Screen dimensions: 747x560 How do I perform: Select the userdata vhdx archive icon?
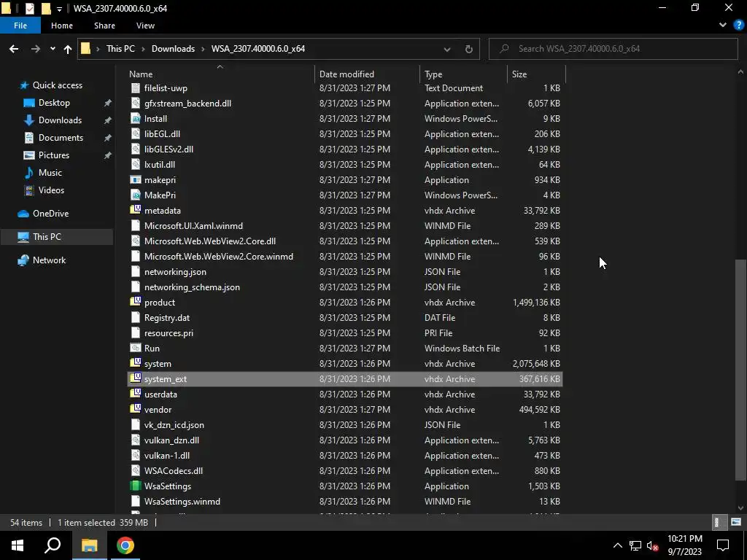136,394
